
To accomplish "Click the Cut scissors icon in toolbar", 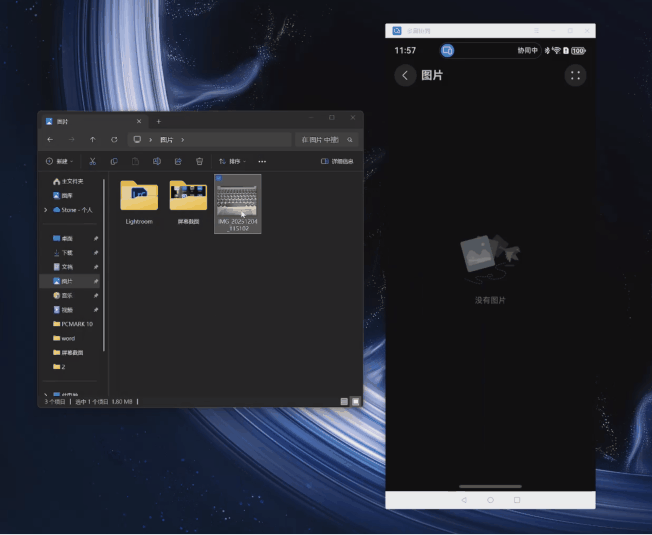I will 92,161.
